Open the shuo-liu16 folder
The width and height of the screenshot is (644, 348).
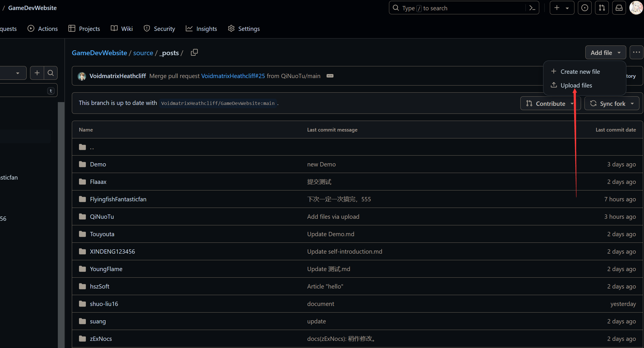coord(104,304)
